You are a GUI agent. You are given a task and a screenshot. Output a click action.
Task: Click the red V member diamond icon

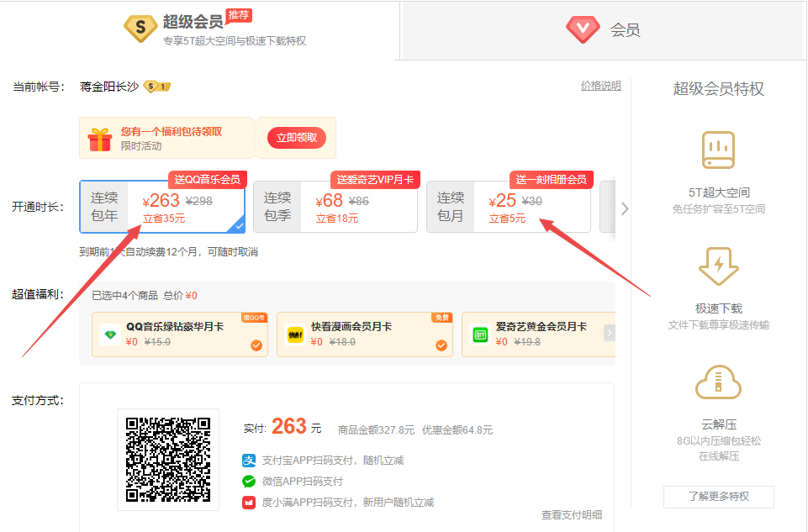[x=583, y=29]
